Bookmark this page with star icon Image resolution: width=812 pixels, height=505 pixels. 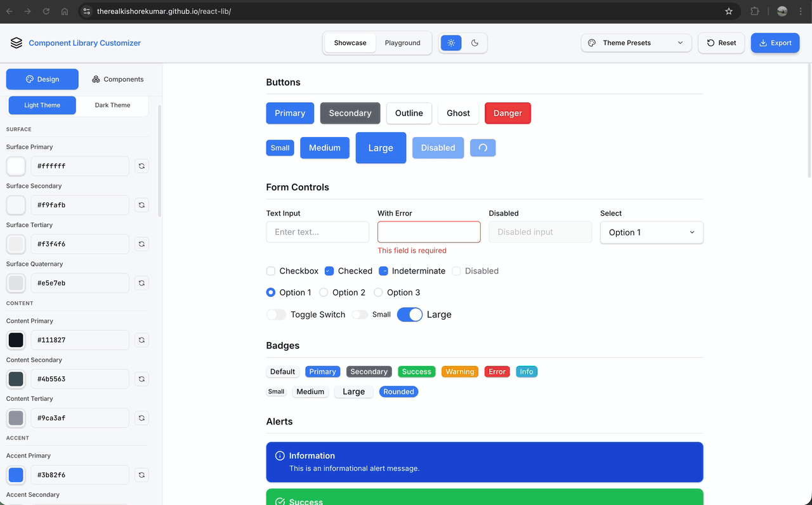pos(729,11)
